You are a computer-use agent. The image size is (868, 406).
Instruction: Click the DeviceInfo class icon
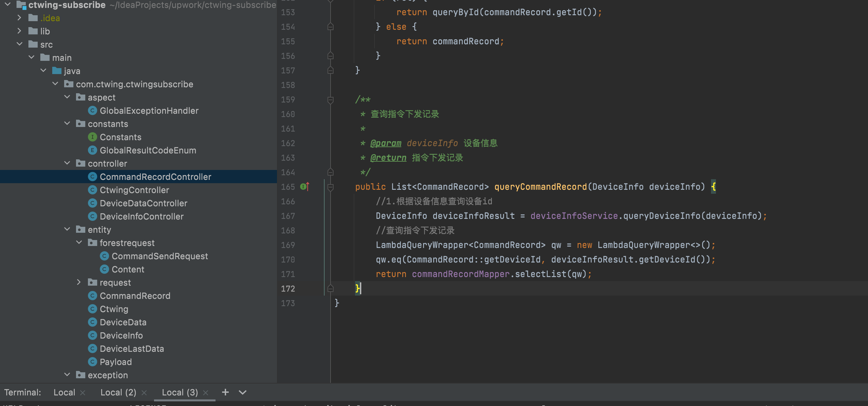coord(92,336)
